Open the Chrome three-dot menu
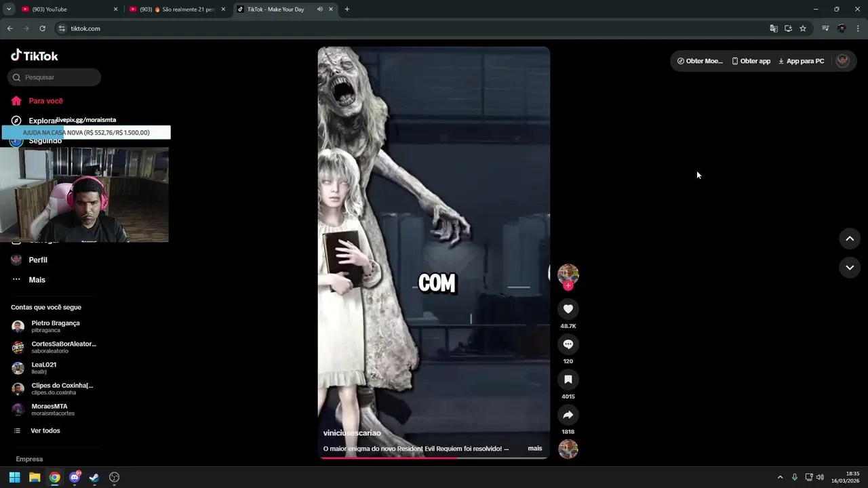 (x=858, y=28)
